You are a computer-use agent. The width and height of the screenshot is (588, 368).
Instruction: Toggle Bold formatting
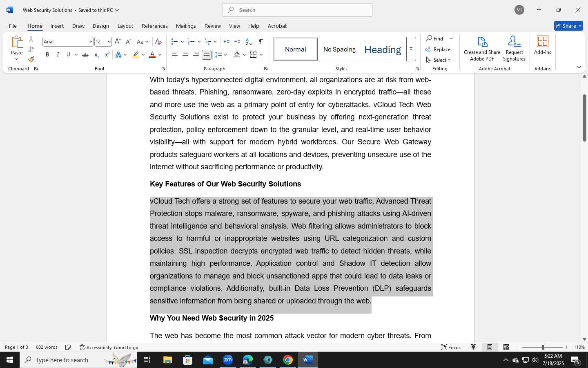coord(47,55)
